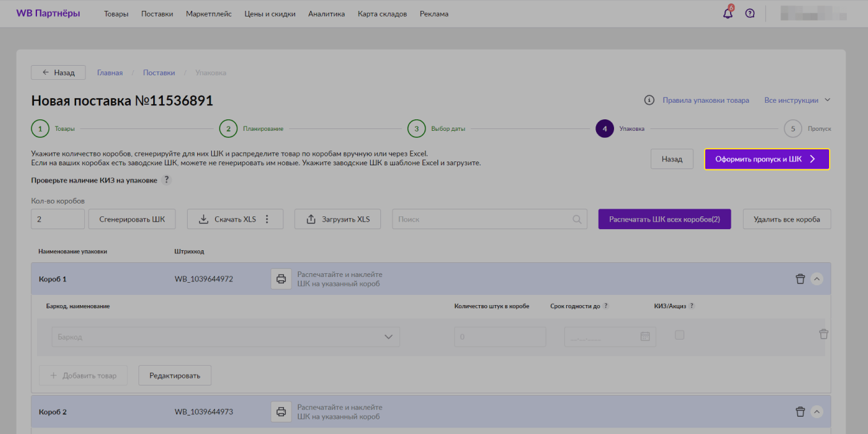Open the Поставки menu item

point(157,14)
